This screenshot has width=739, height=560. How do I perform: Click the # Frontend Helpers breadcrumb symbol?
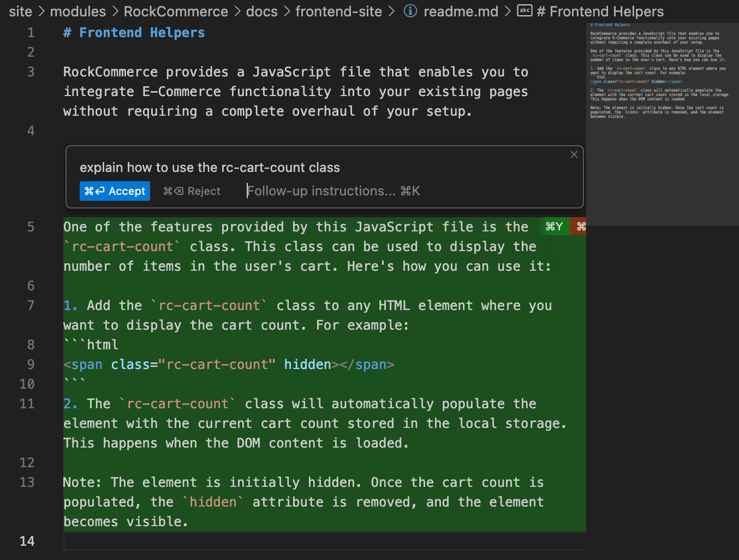(600, 11)
